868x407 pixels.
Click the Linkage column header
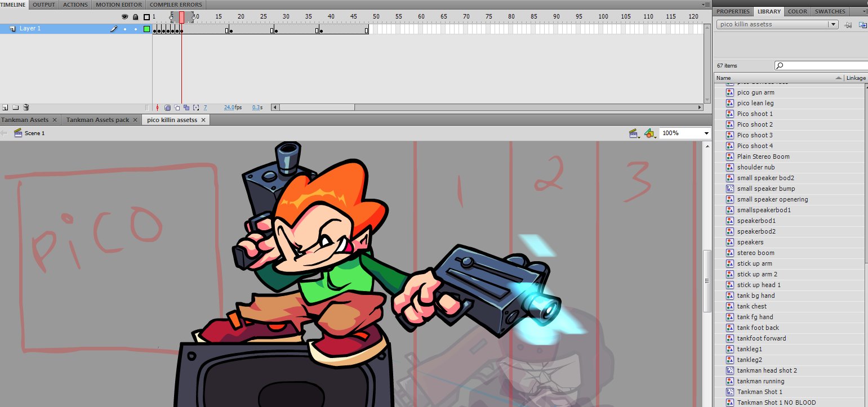coord(856,78)
